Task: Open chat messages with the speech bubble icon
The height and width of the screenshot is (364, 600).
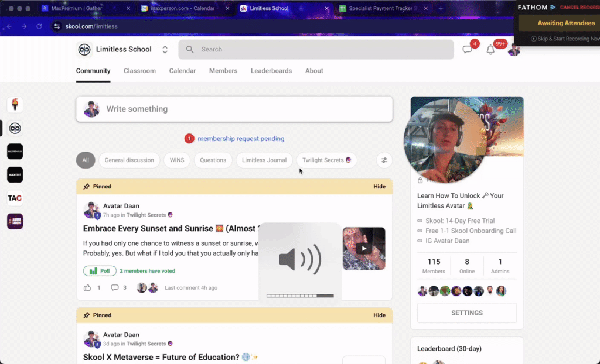Action: [x=468, y=49]
